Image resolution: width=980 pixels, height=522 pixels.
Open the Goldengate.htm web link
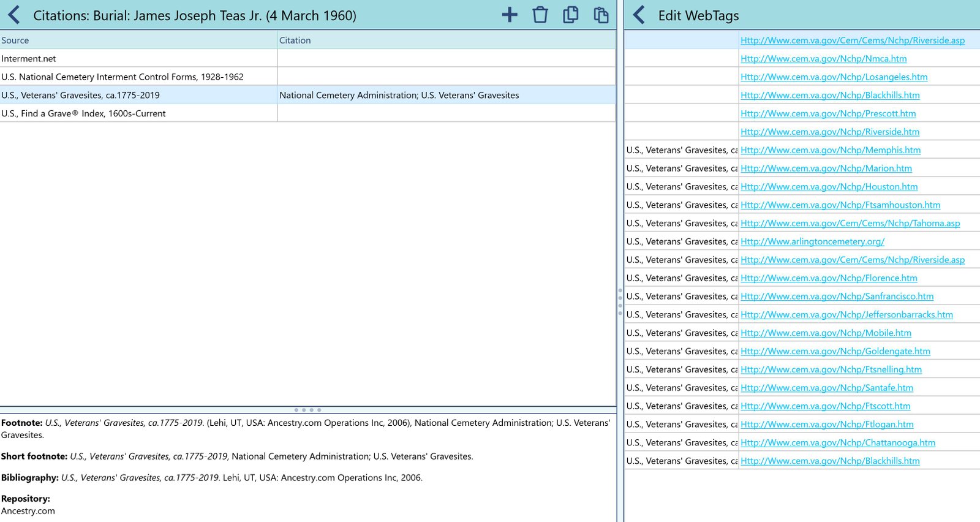tap(835, 352)
